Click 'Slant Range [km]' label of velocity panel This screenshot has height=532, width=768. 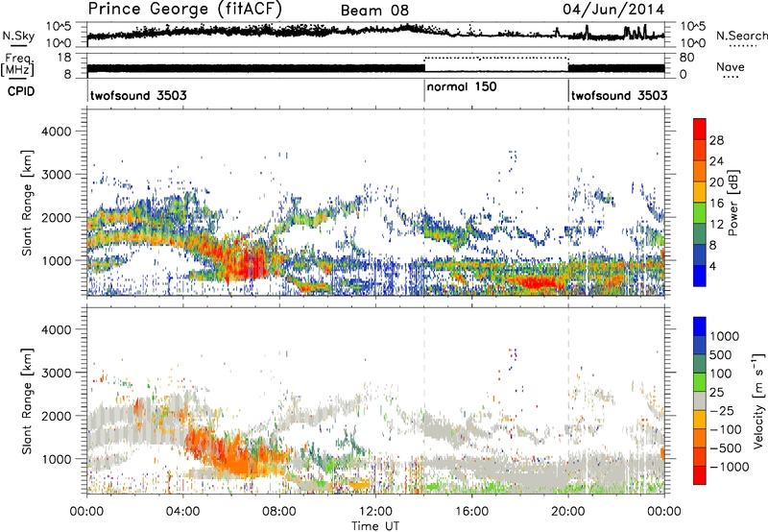(27, 401)
